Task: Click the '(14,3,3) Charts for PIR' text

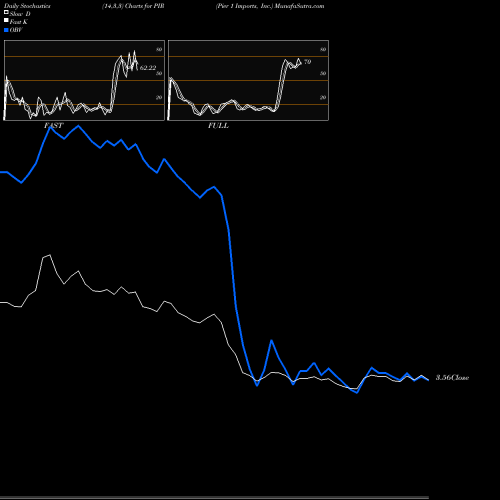Action: (133, 6)
